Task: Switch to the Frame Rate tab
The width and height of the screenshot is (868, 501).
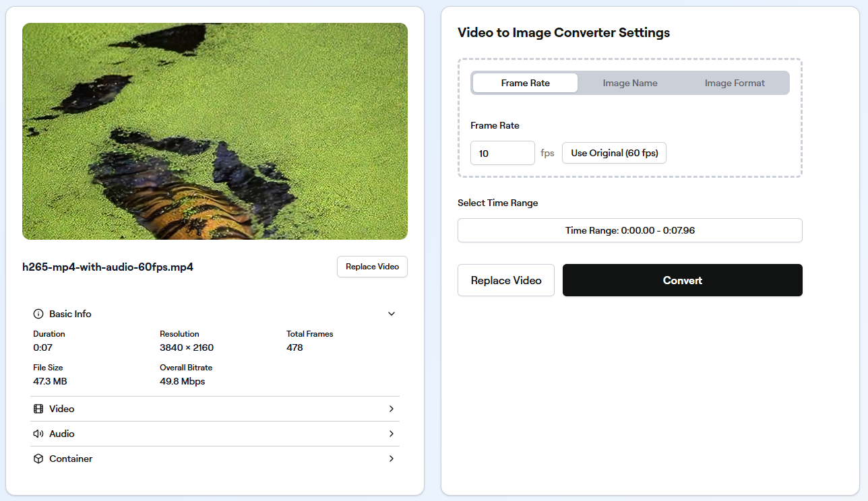Action: coord(525,83)
